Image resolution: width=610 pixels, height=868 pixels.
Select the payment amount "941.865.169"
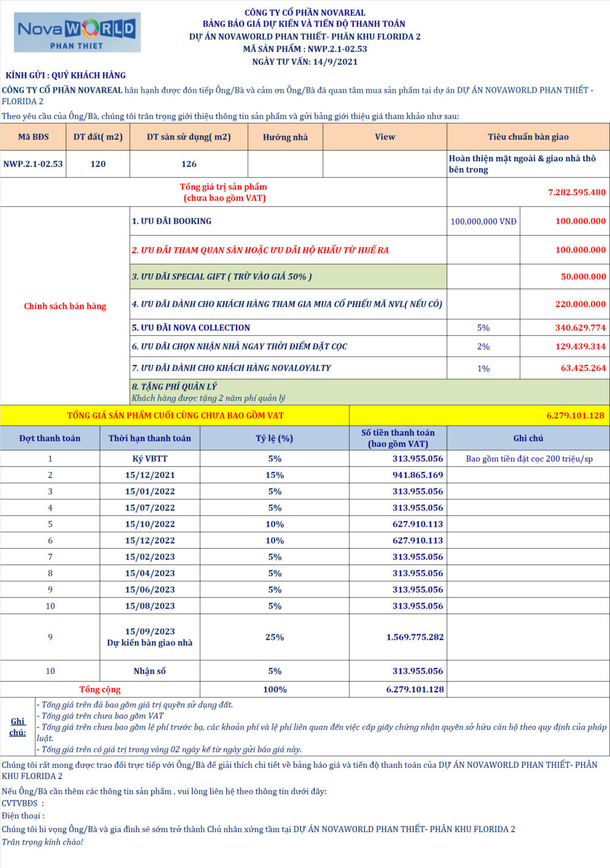[418, 475]
